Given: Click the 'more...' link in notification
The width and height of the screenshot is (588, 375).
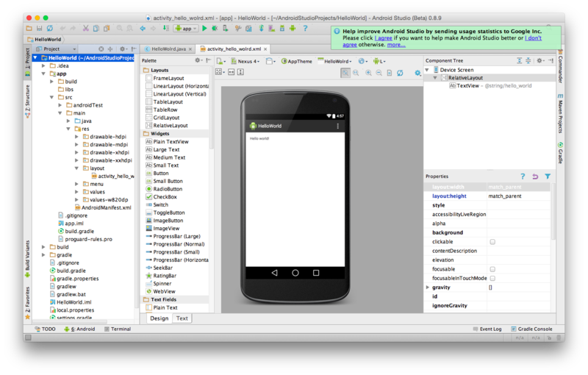Looking at the screenshot, I should [x=396, y=45].
